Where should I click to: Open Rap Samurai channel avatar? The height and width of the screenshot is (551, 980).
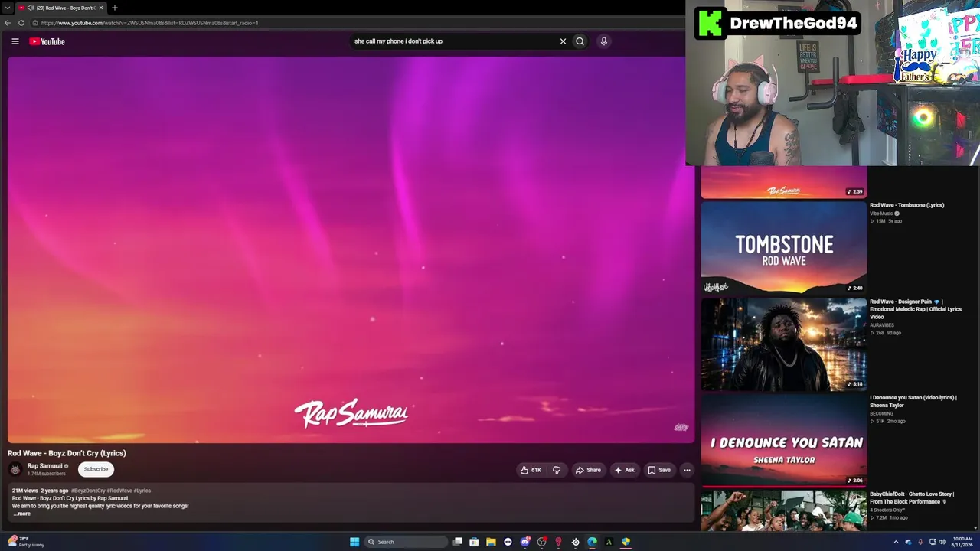coord(15,469)
